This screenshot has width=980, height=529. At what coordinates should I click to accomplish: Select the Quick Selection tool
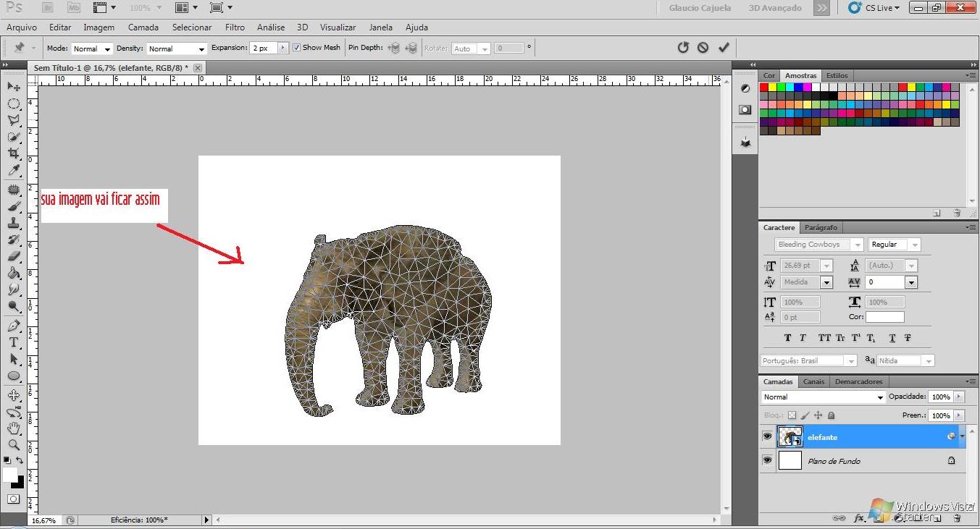click(14, 137)
